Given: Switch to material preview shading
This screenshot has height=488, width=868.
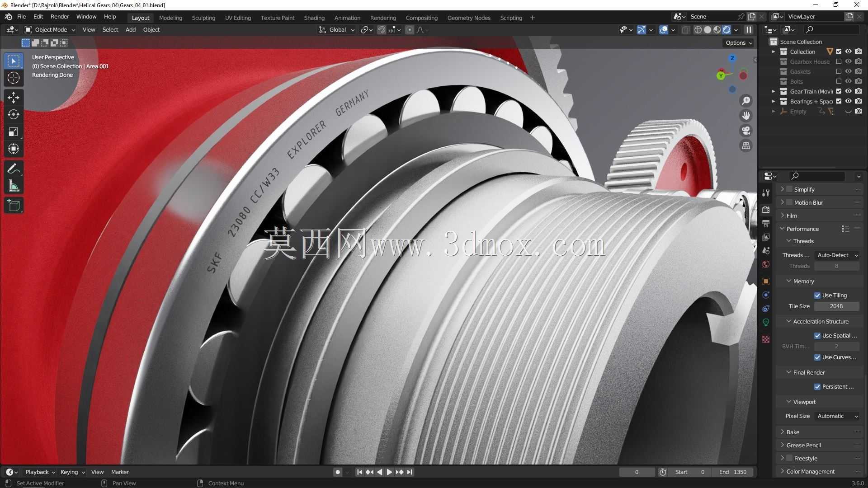Looking at the screenshot, I should [717, 30].
